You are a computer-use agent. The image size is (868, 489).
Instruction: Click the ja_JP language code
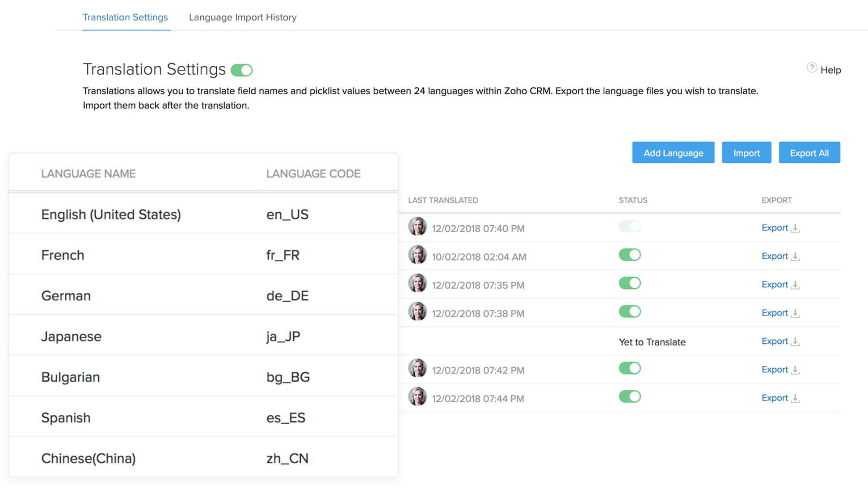(283, 337)
